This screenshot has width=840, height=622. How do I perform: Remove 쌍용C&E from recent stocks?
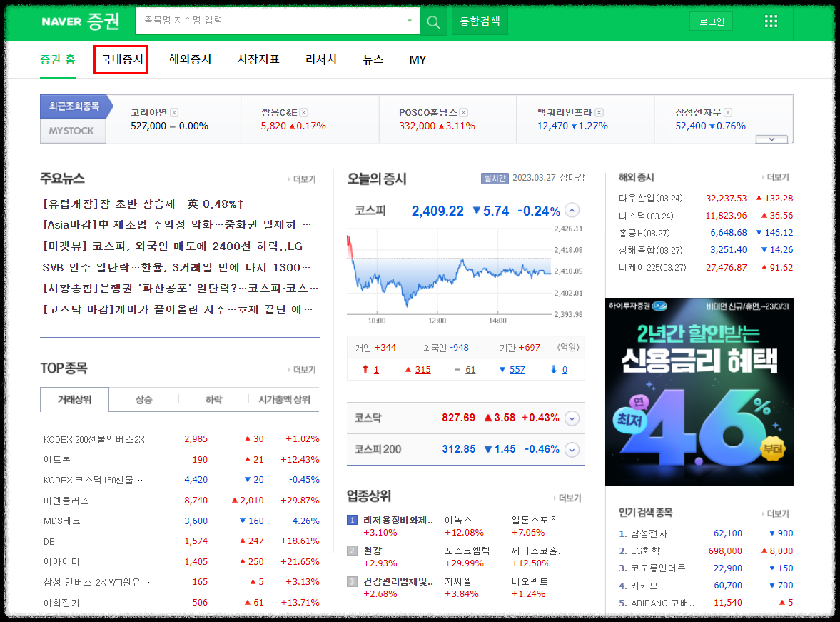coord(304,113)
